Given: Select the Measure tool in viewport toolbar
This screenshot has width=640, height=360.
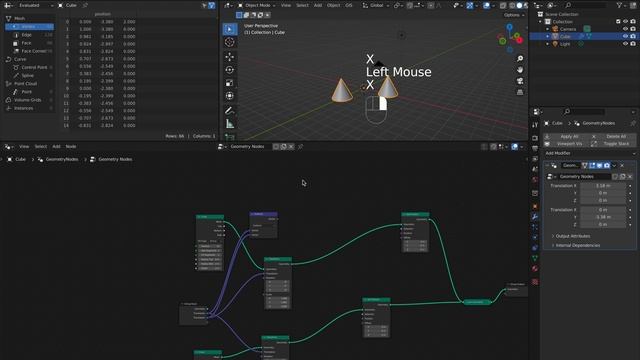Looking at the screenshot, I should pyautogui.click(x=229, y=124).
